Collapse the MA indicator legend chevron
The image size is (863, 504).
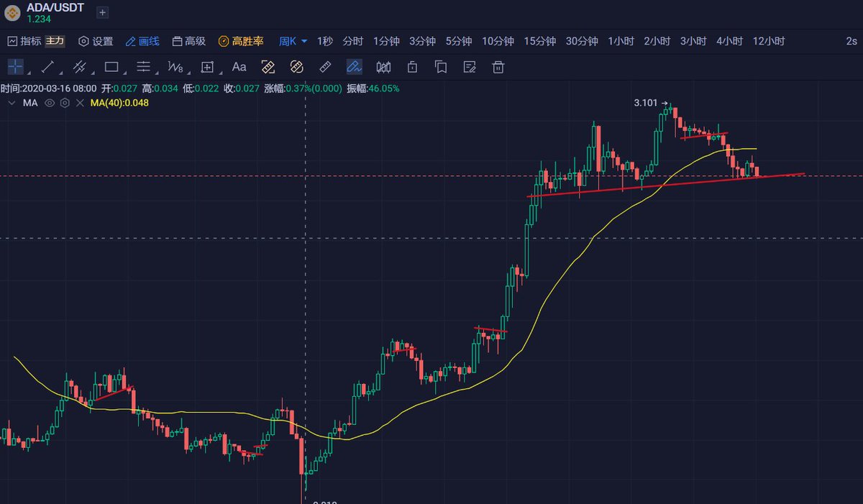[11, 103]
